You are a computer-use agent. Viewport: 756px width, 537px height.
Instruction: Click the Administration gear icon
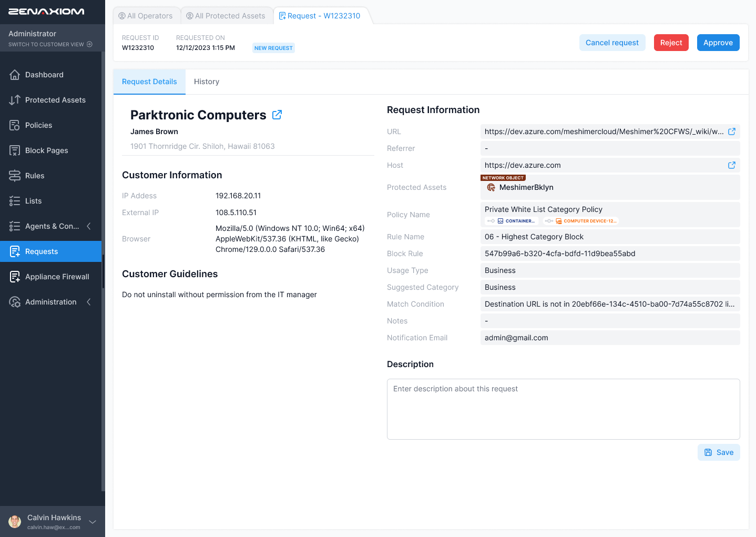coord(15,302)
